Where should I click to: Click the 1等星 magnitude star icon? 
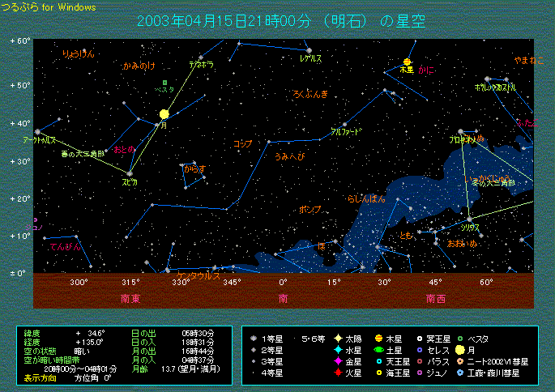[254, 339]
